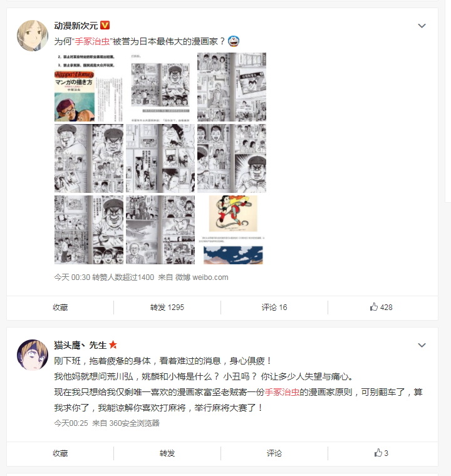Click 收藏 under the second post
The width and height of the screenshot is (451, 476).
(x=60, y=453)
